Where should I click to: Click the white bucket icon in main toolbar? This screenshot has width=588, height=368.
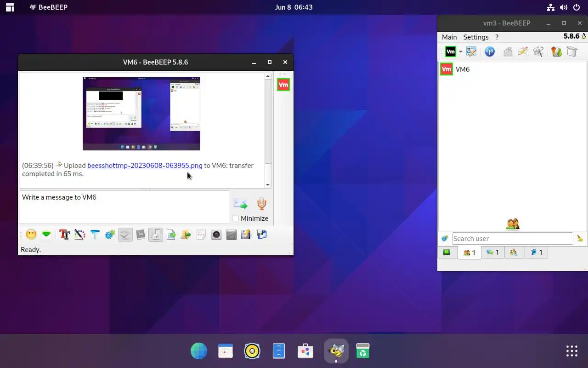pos(571,52)
